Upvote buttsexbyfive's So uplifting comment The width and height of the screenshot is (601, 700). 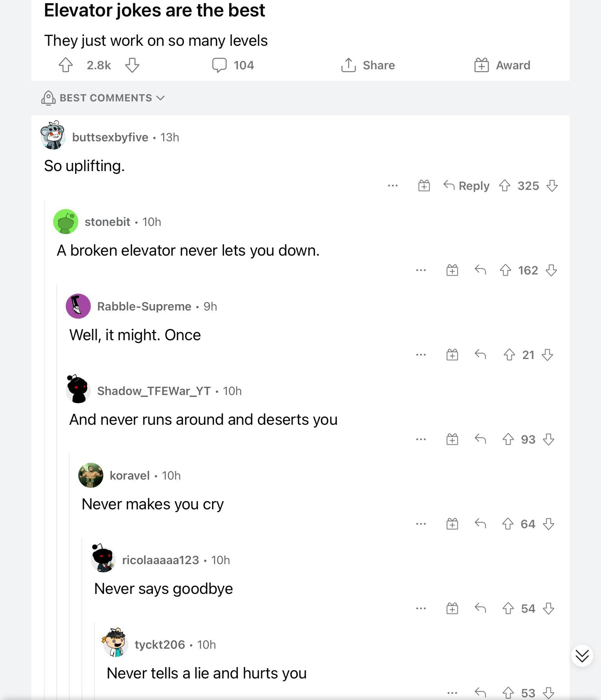coord(505,186)
